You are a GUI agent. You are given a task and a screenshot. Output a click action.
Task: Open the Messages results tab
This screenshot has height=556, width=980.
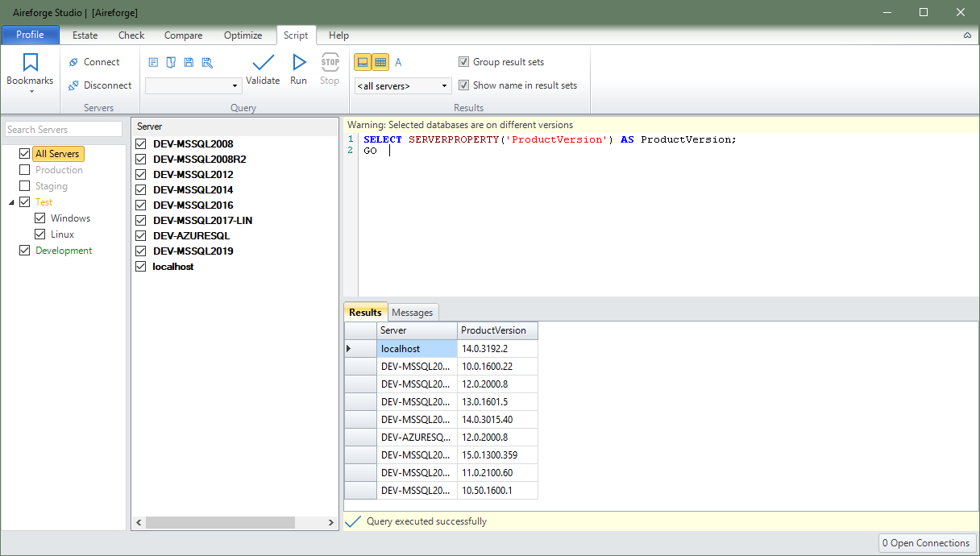pos(413,312)
